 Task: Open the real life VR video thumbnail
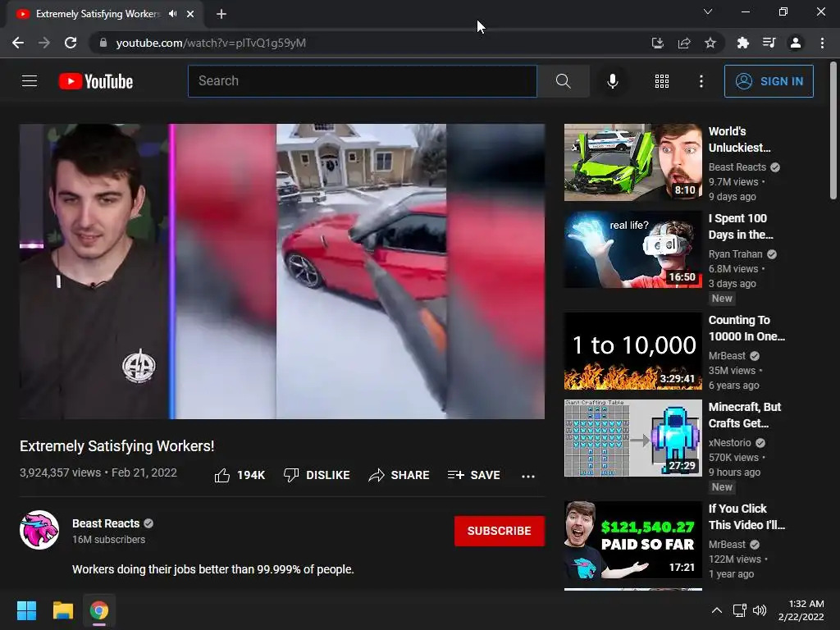[x=632, y=249]
